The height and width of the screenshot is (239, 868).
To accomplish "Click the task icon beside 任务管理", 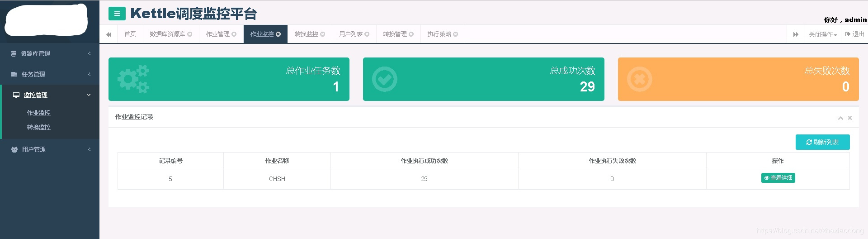I will point(14,74).
